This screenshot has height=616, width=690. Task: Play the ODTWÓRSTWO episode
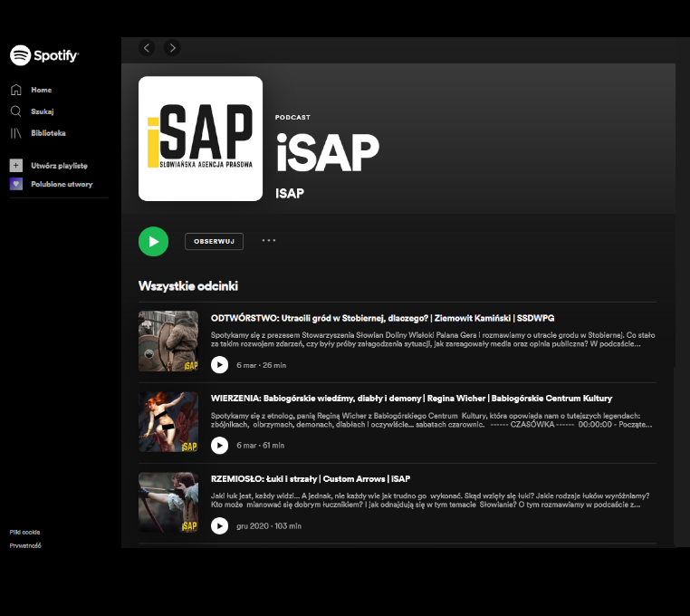click(219, 365)
